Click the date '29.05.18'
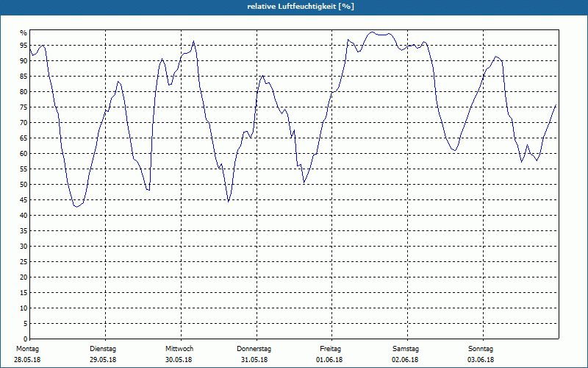The height and width of the screenshot is (368, 588). pyautogui.click(x=103, y=360)
